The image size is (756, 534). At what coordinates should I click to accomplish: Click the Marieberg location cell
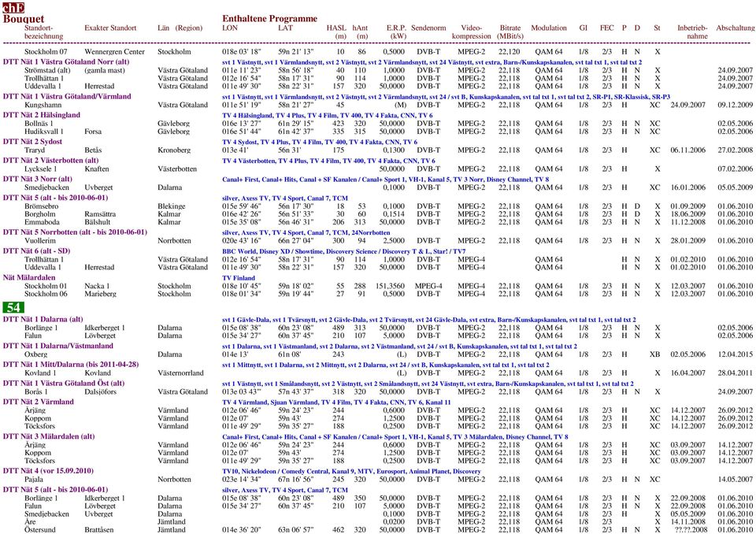(100, 294)
